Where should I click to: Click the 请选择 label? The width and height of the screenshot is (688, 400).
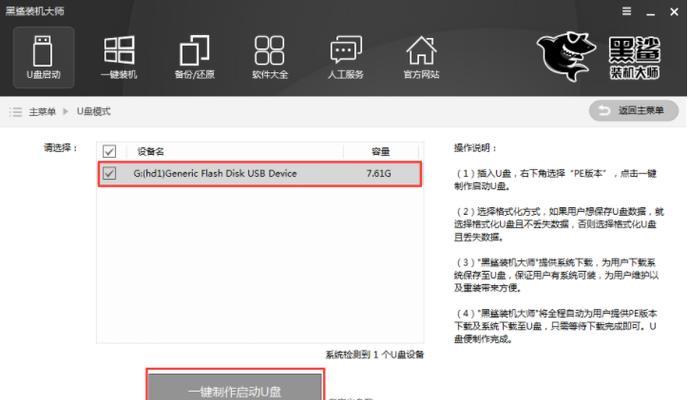[61, 148]
